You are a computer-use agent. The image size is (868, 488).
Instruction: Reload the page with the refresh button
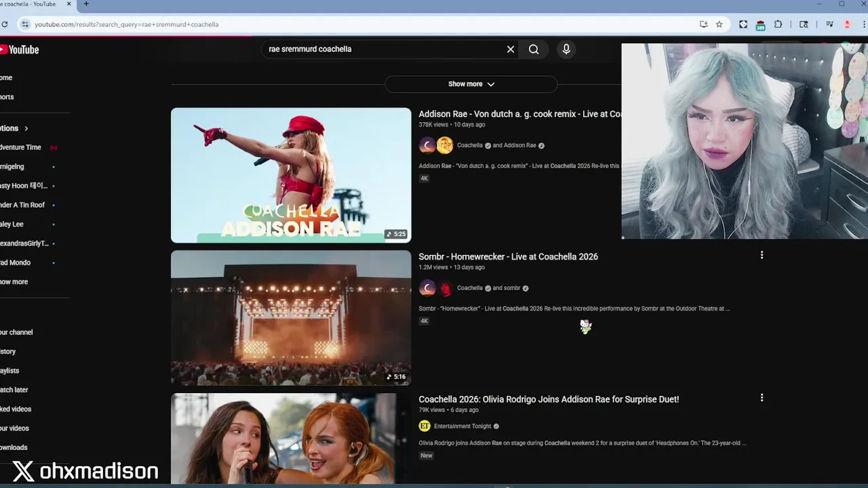4,24
